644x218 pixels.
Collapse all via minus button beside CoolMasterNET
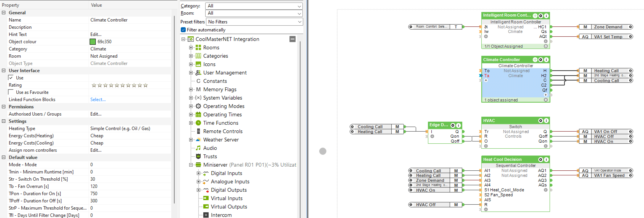pyautogui.click(x=292, y=39)
